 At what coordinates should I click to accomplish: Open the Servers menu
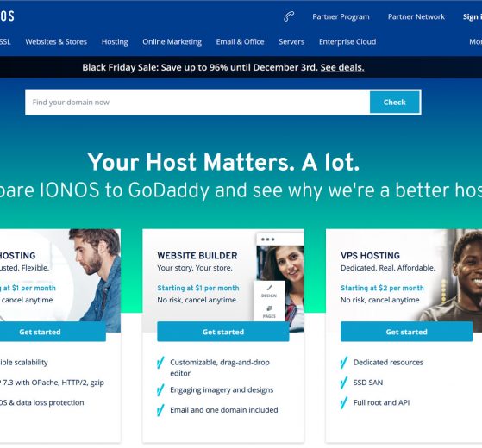291,41
